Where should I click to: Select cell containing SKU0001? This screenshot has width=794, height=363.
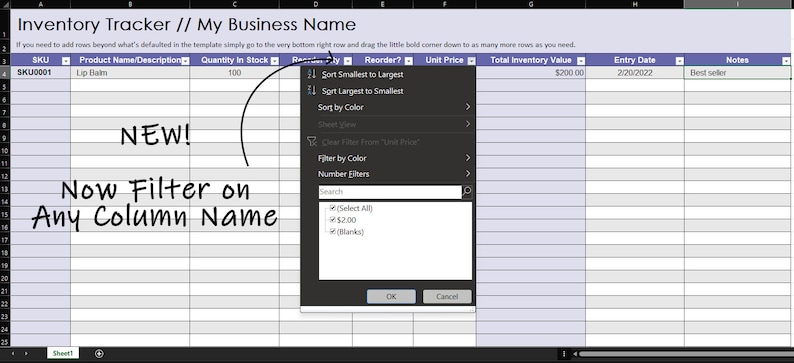(41, 73)
